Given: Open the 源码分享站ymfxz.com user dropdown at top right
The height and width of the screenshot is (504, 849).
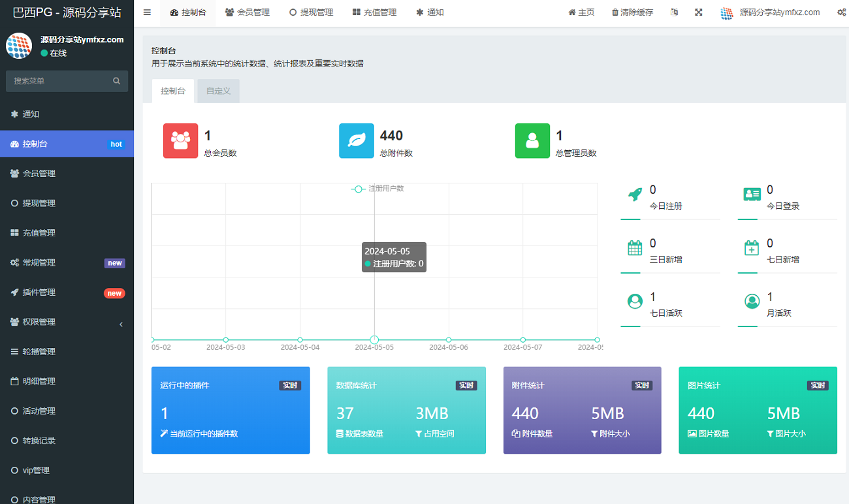Looking at the screenshot, I should [769, 12].
